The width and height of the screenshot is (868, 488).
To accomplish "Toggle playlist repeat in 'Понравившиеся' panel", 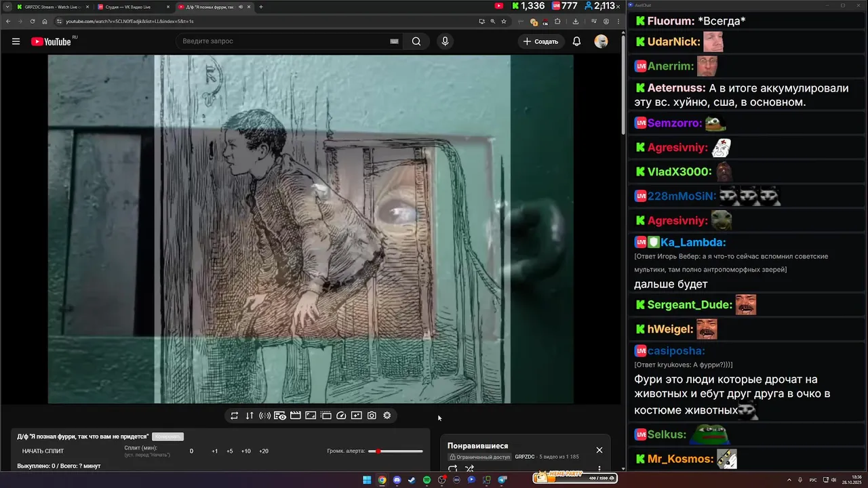I will point(453,468).
